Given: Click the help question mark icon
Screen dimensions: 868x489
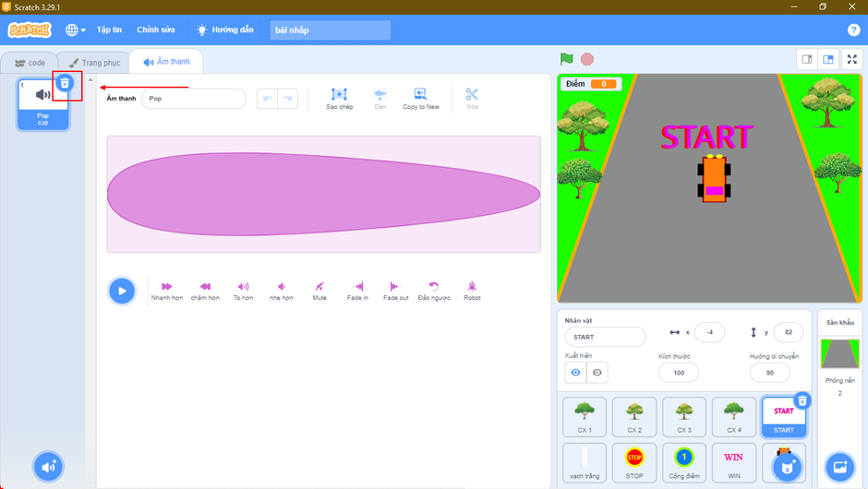Looking at the screenshot, I should point(853,30).
